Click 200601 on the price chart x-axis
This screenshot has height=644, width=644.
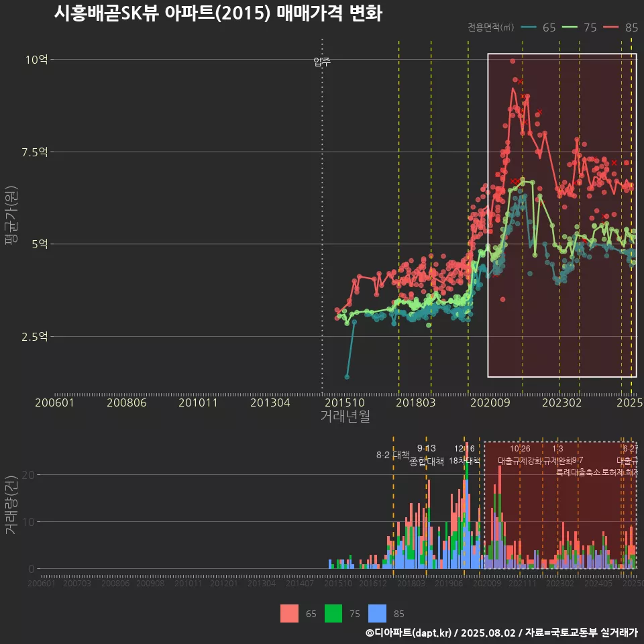[x=54, y=402]
